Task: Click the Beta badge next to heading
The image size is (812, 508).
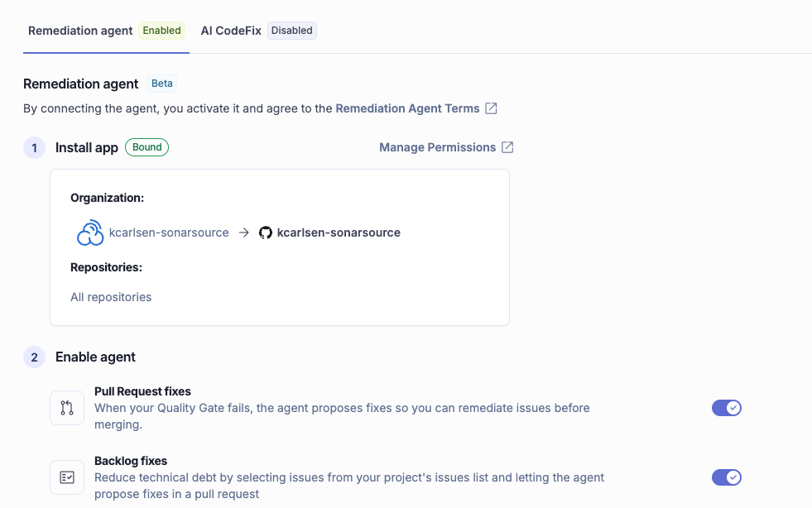Action: coord(162,84)
